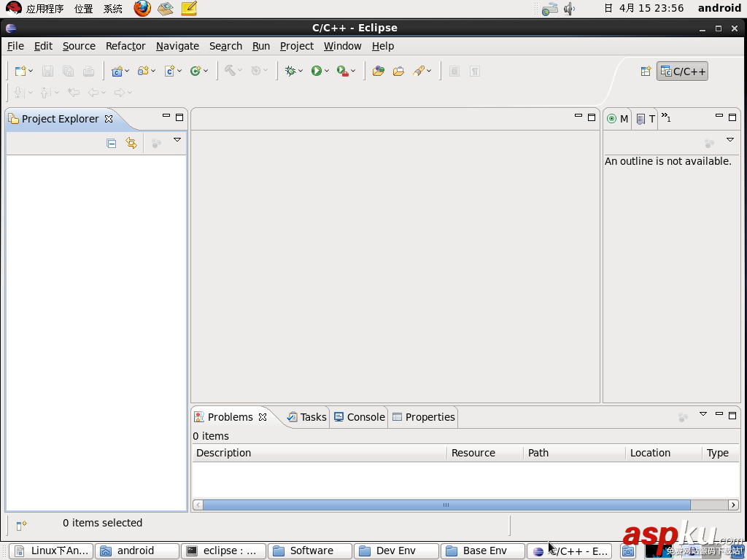This screenshot has height=560, width=747.
Task: Open the 应用程序 applications menu
Action: [x=44, y=9]
